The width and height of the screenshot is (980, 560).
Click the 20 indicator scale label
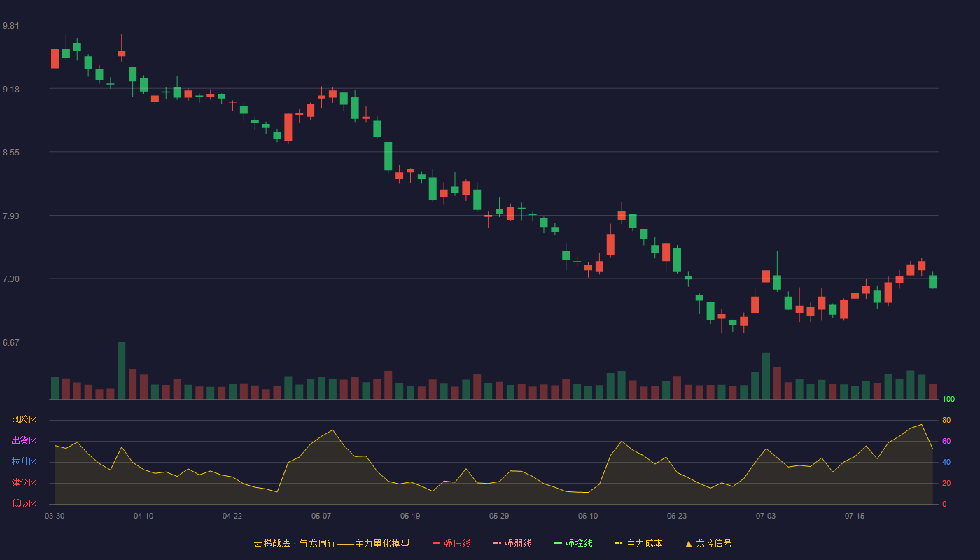pyautogui.click(x=946, y=483)
